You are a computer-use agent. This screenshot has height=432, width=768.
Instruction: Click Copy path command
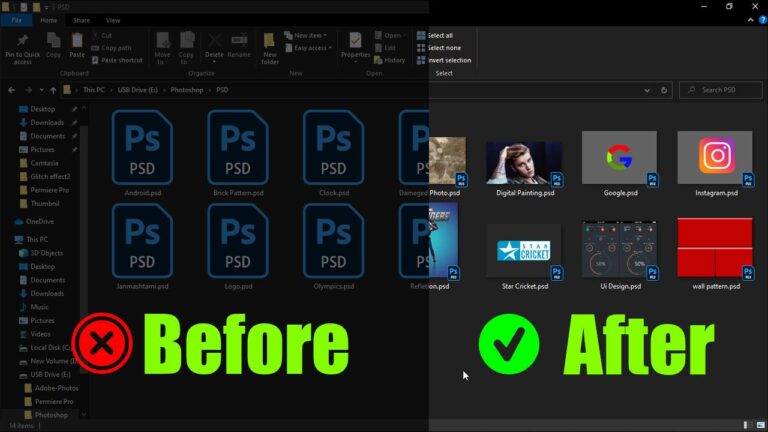111,48
